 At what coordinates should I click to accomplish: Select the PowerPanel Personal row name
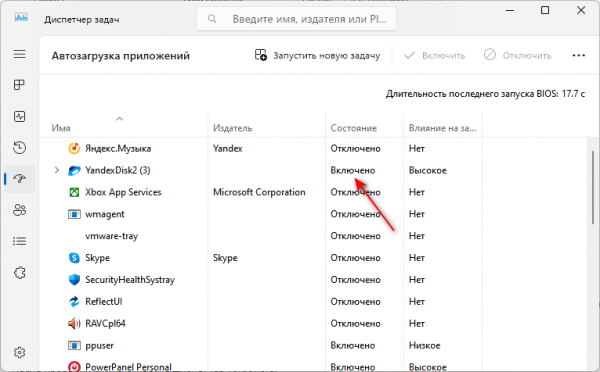pos(128,367)
